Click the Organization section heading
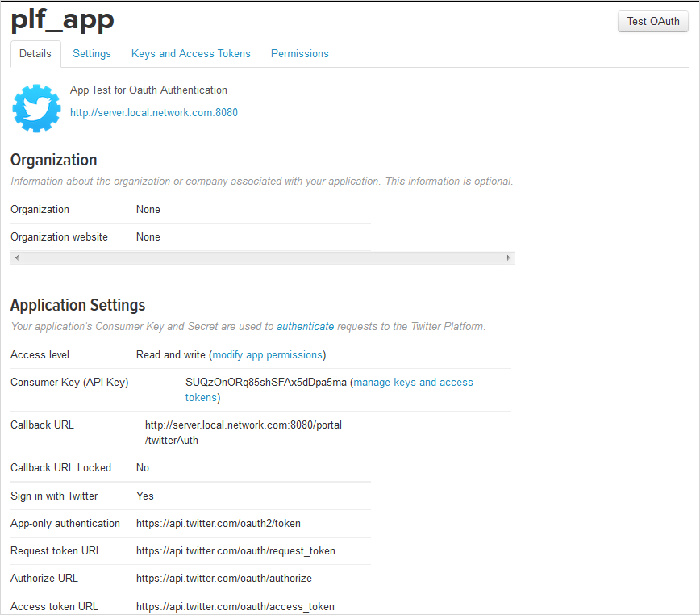This screenshot has width=700, height=615. click(53, 160)
